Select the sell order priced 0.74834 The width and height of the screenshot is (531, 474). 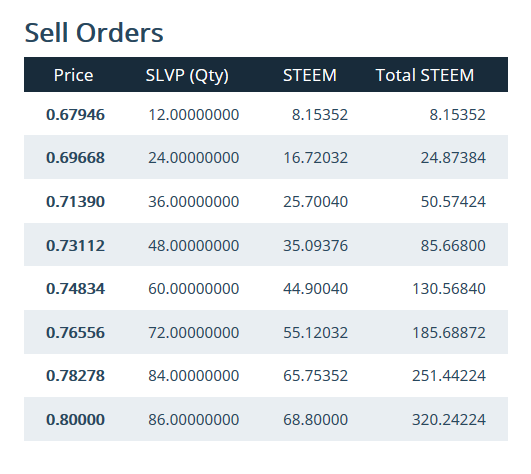coord(266,288)
